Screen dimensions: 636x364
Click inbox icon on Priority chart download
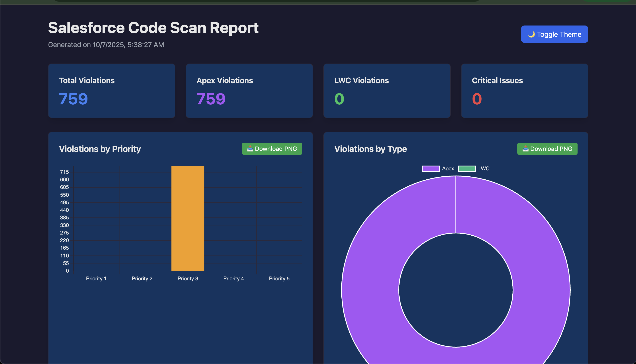250,149
